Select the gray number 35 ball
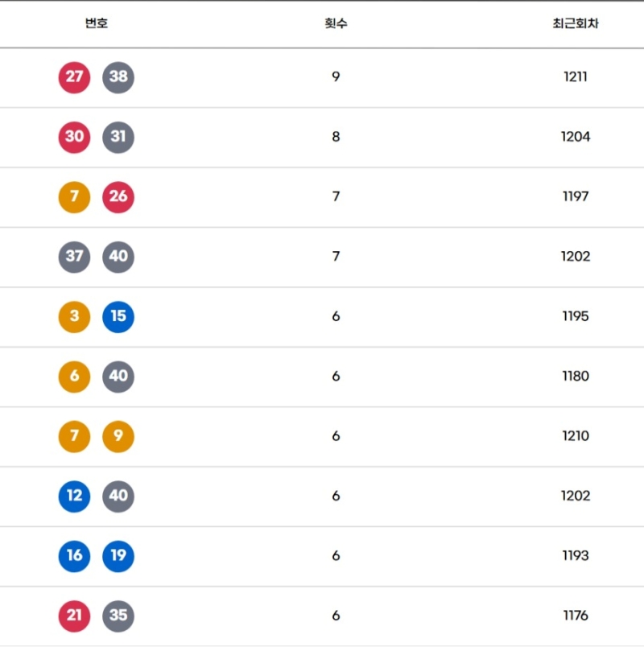The image size is (644, 647). tap(118, 616)
